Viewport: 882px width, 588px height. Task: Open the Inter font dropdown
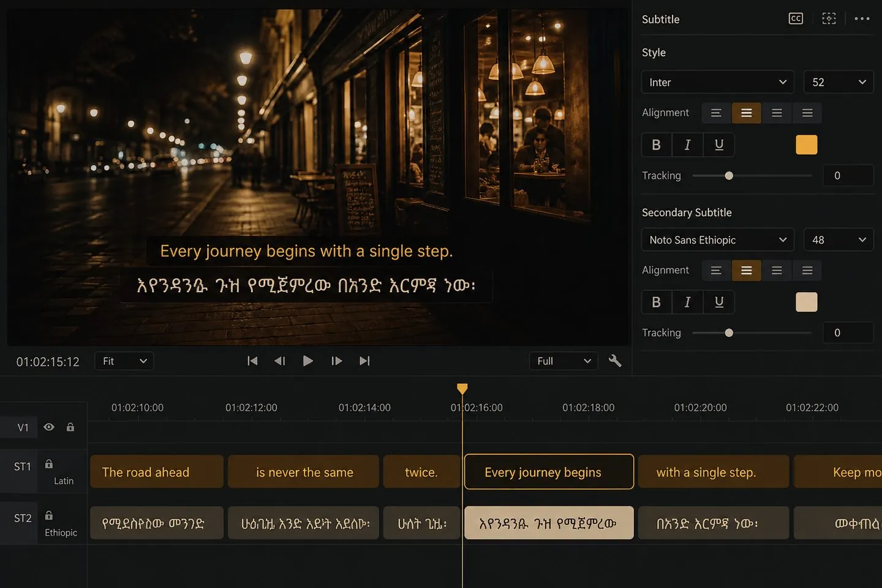718,82
